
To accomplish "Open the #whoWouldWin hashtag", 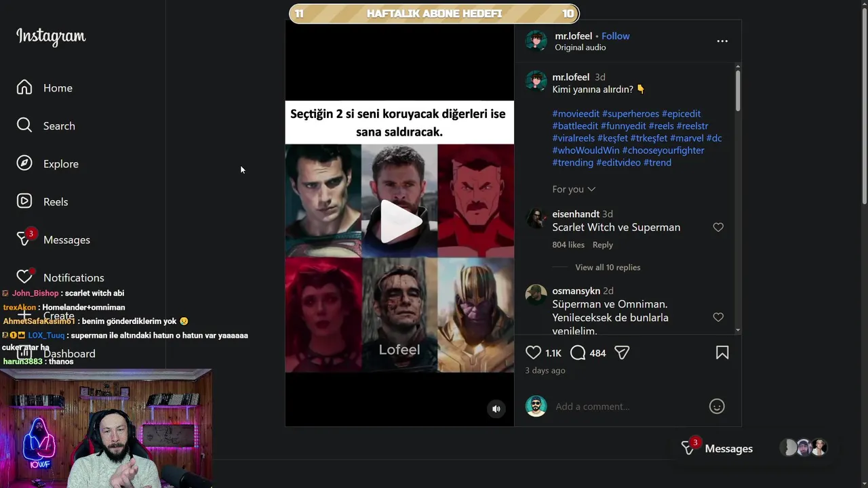I will click(586, 150).
